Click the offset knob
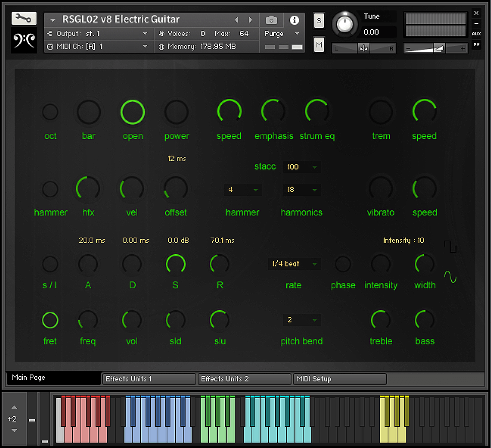Image resolution: width=491 pixels, height=448 pixels. click(175, 188)
